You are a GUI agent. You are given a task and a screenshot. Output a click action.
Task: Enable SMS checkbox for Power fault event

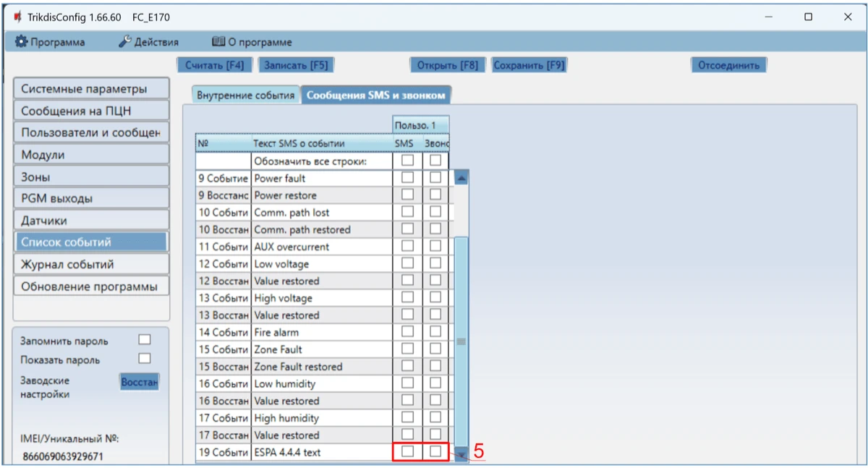tap(408, 177)
